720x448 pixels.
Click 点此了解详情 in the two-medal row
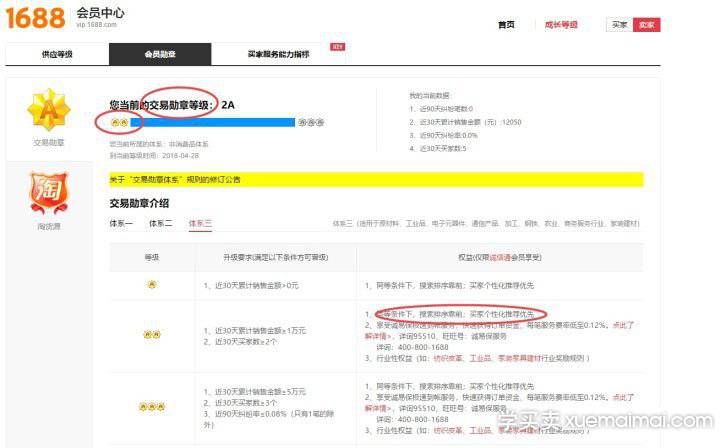click(499, 330)
